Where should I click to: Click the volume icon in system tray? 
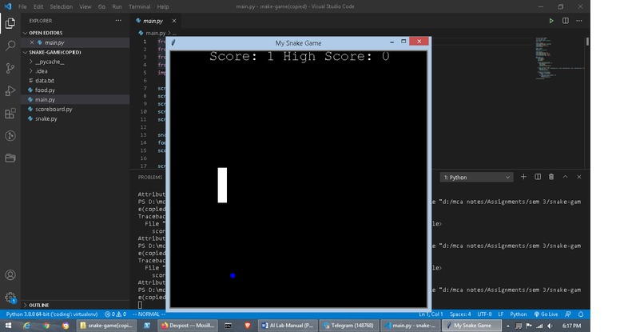coord(550,326)
